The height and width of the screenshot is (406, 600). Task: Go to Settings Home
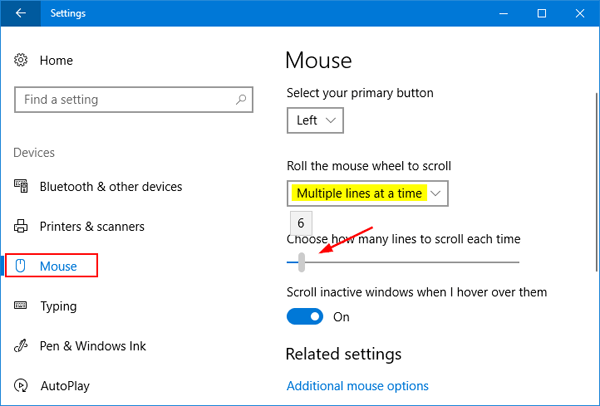(x=56, y=61)
